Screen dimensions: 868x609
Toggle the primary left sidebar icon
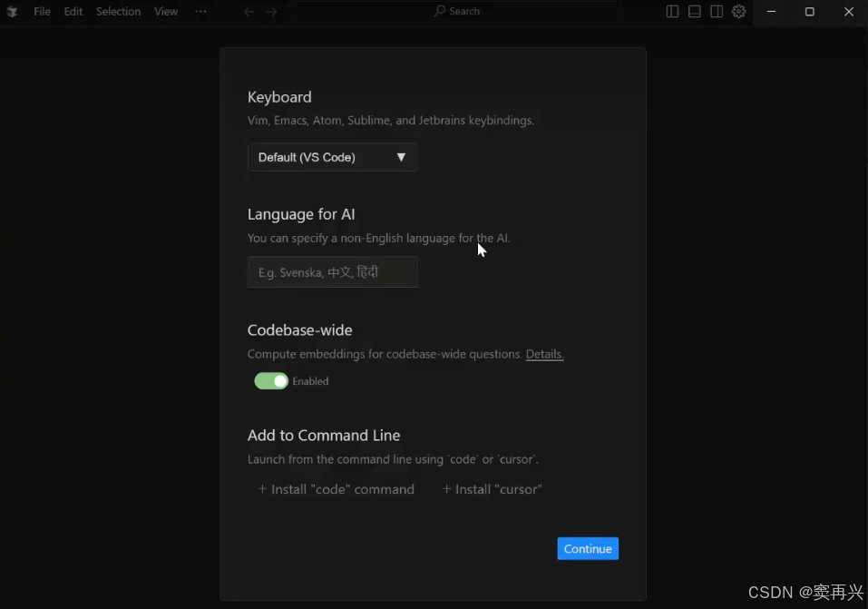(672, 12)
